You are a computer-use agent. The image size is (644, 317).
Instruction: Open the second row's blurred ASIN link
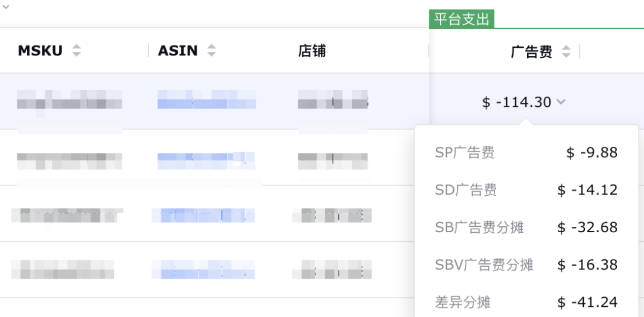point(206,161)
